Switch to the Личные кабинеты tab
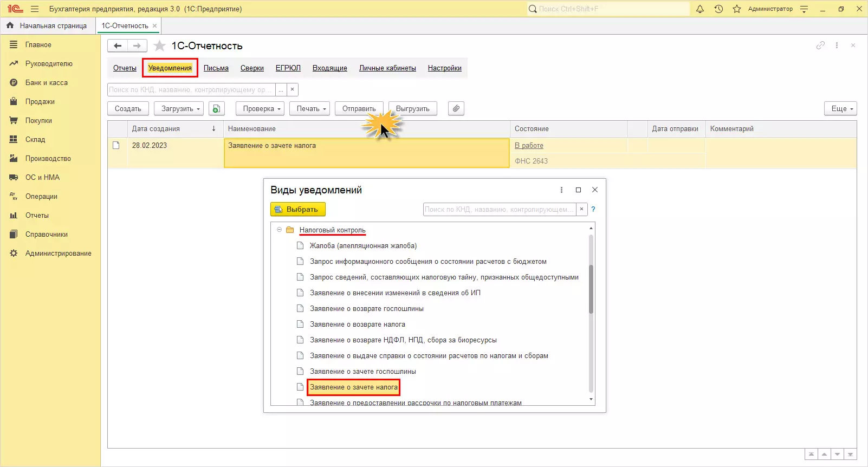The height and width of the screenshot is (467, 868). point(387,68)
